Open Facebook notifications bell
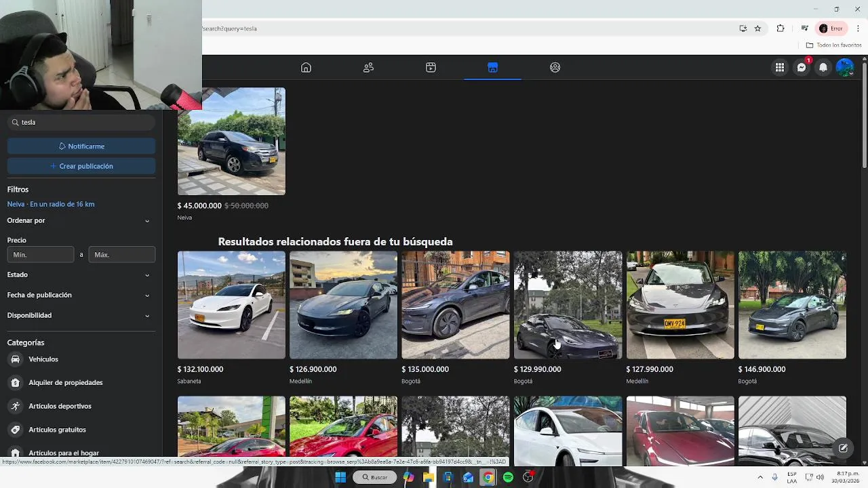Viewport: 868px width, 488px height. coord(823,67)
